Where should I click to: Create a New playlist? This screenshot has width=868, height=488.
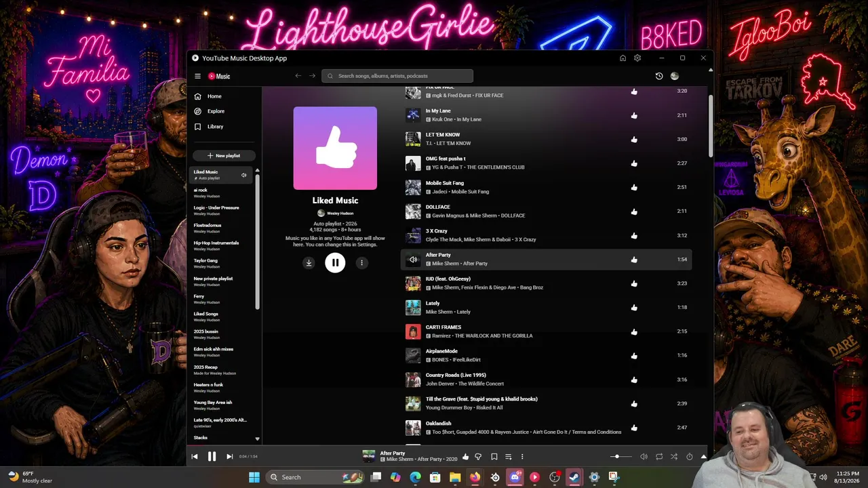tap(224, 156)
